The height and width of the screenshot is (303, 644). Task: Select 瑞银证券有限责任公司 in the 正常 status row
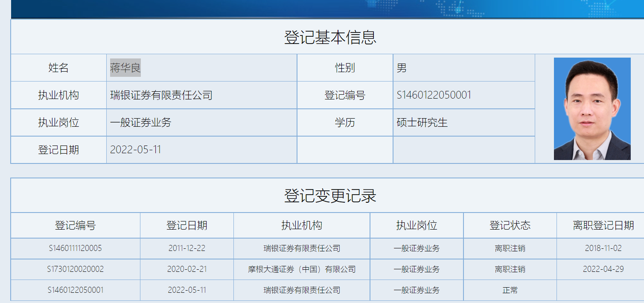coord(302,290)
